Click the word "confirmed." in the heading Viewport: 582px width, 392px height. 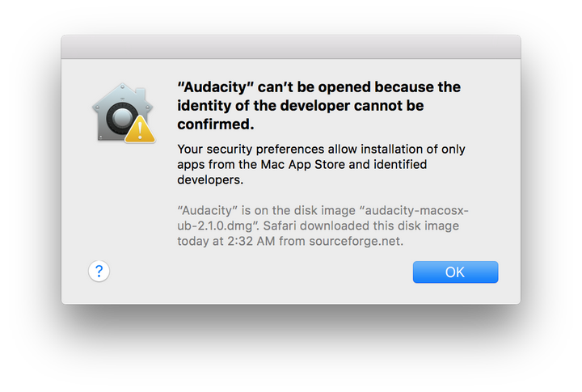pos(216,124)
